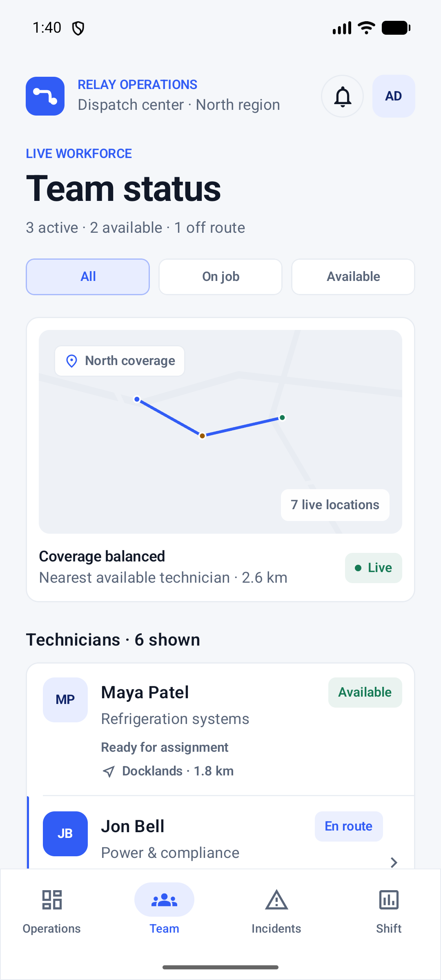This screenshot has height=980, width=441.
Task: Tap Jon Bell's En route badge
Action: pos(349,826)
